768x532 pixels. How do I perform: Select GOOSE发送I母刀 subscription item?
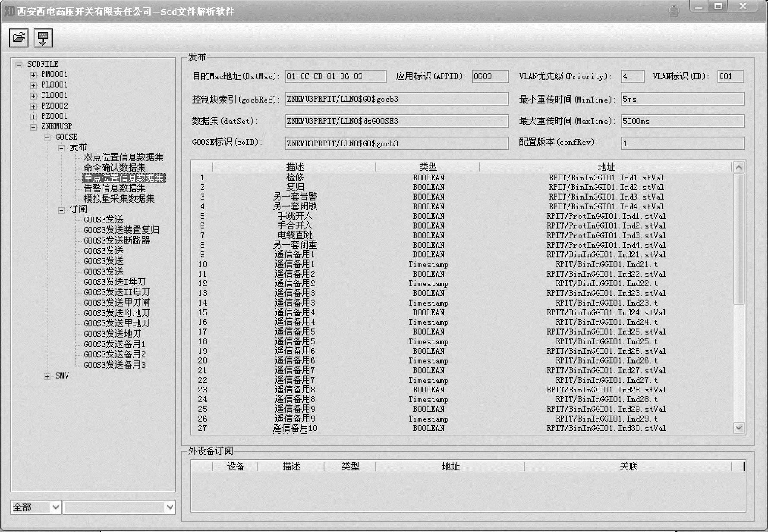[x=114, y=282]
